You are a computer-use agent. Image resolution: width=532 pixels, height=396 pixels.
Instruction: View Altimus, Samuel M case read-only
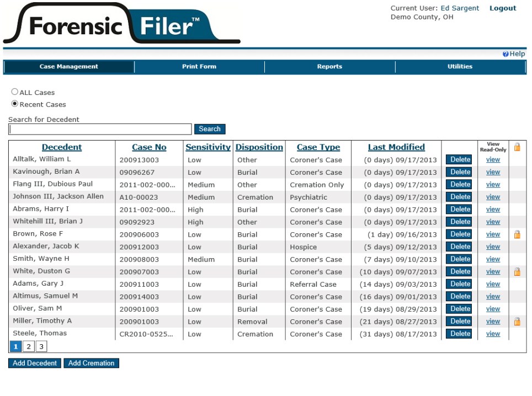tap(493, 296)
